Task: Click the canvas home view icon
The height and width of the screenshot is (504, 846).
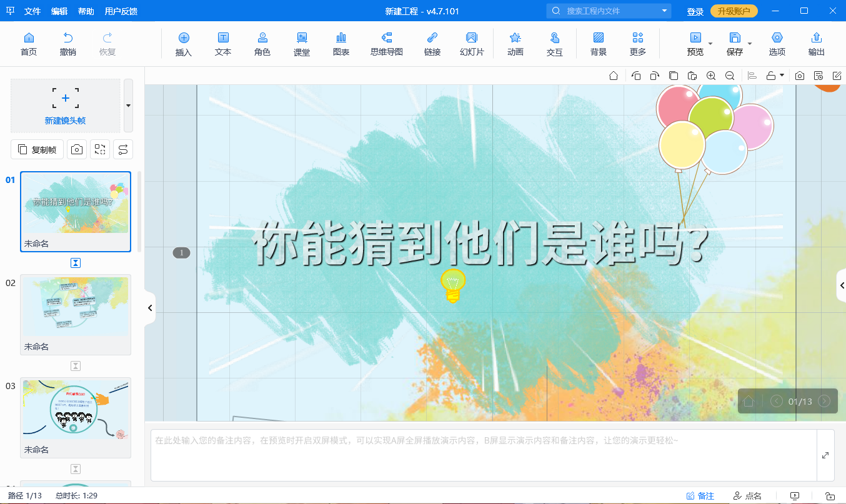Action: click(x=614, y=76)
